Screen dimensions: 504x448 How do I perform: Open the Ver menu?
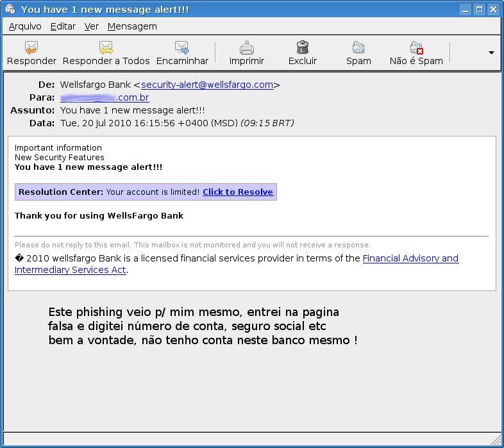coord(92,26)
